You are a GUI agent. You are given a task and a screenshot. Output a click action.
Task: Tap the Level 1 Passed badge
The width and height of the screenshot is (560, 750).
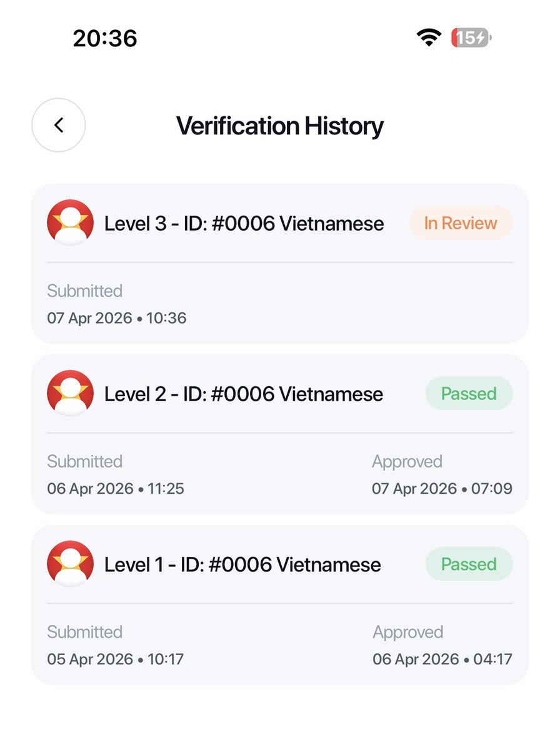click(469, 564)
